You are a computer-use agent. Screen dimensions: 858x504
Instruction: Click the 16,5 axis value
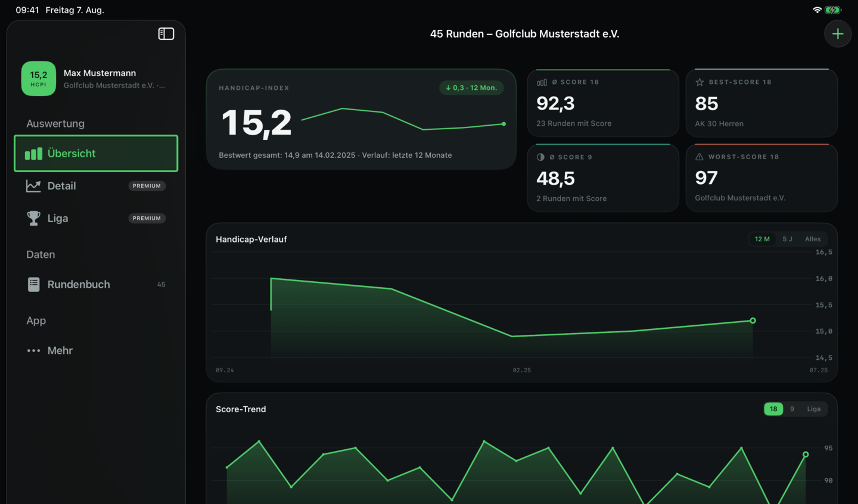(824, 252)
